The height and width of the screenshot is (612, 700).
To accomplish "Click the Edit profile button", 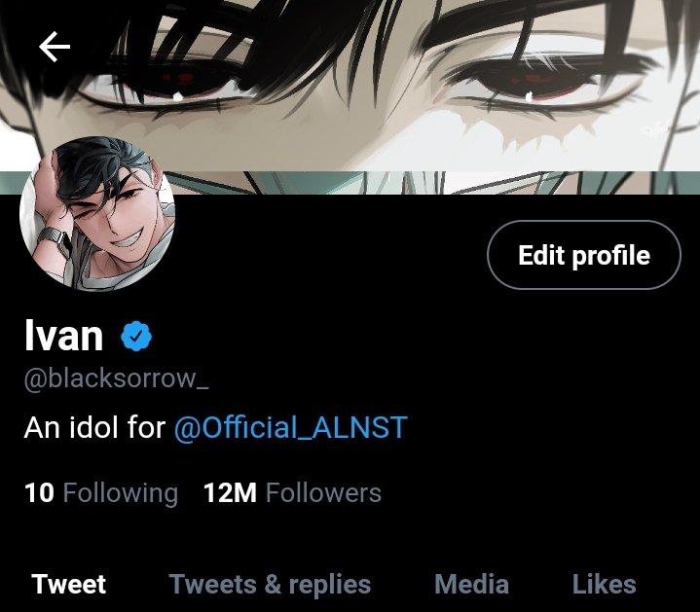I will coord(584,255).
